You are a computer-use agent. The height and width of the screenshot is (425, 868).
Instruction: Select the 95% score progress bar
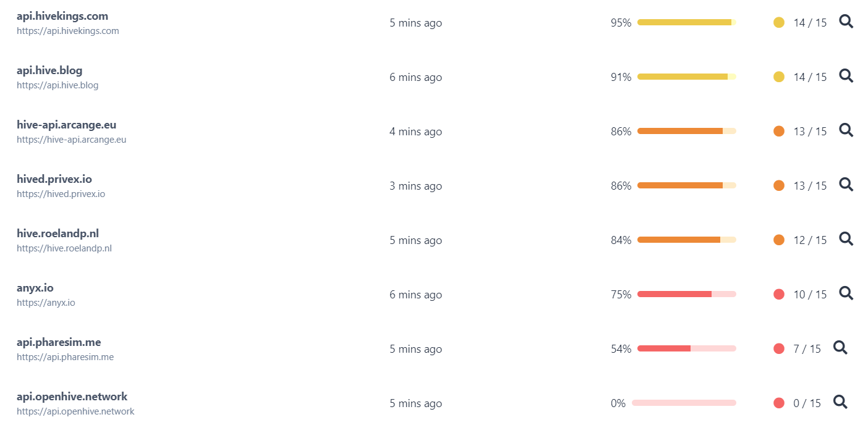click(686, 22)
